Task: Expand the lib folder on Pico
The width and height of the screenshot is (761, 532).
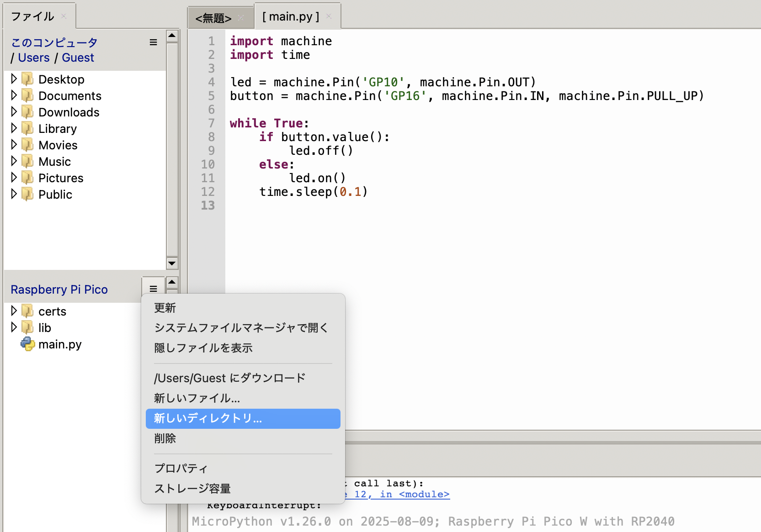Action: tap(14, 327)
